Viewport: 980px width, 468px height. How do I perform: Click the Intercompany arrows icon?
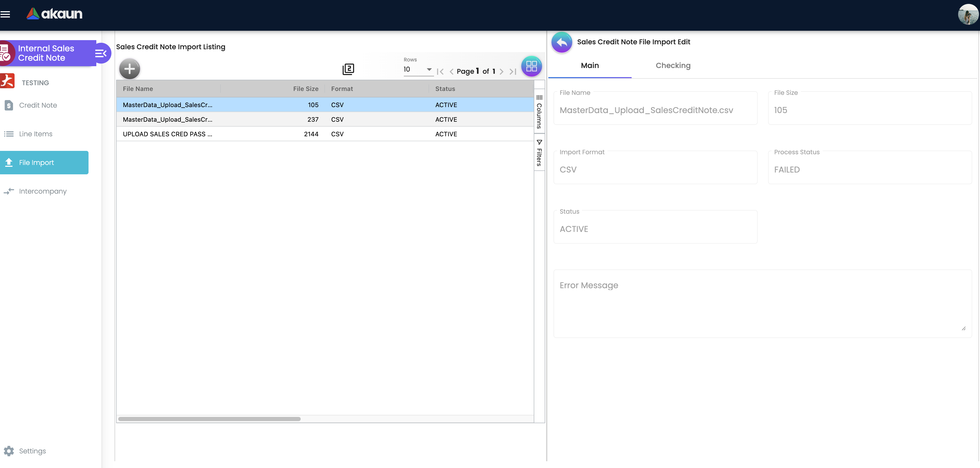tap(9, 191)
